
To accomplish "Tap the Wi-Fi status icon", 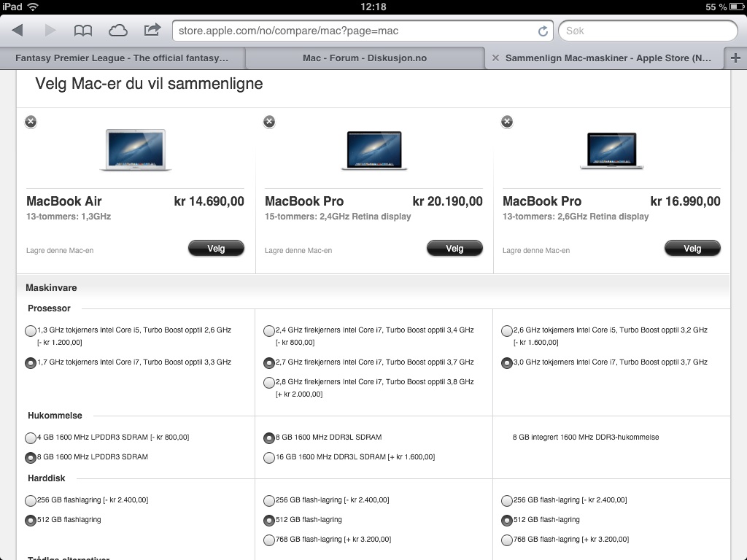I will pyautogui.click(x=33, y=7).
